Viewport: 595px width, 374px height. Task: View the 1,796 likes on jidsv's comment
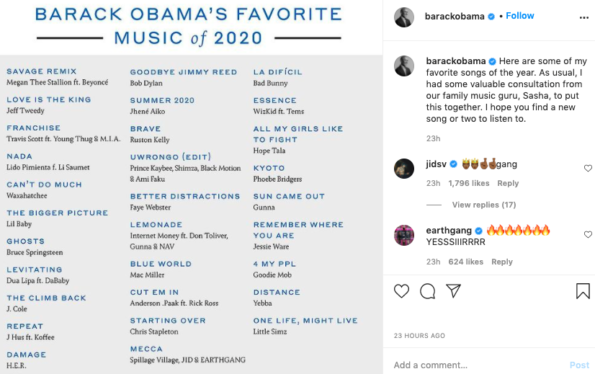coord(469,183)
